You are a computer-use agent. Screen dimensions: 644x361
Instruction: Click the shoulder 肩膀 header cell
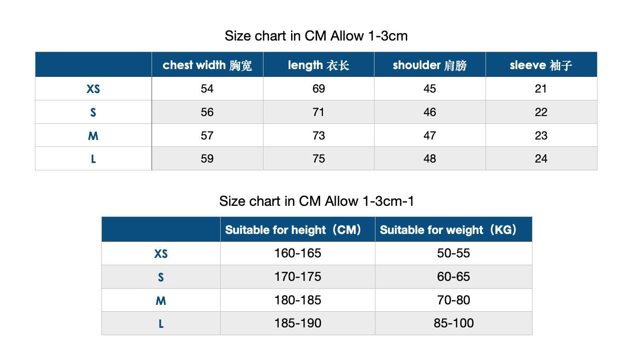coord(430,65)
